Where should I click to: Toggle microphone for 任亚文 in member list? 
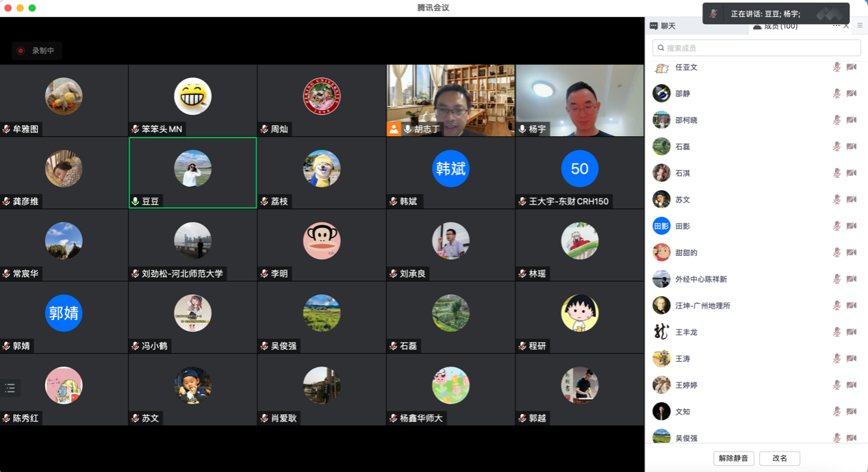(x=837, y=67)
